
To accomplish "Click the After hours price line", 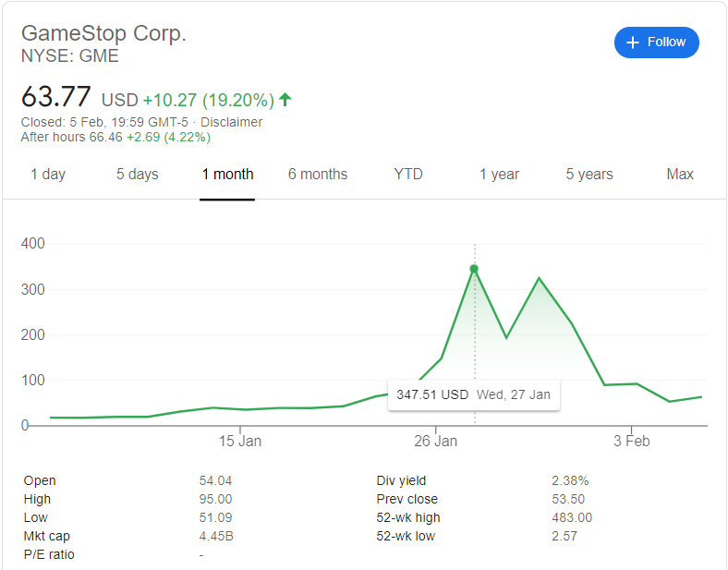I will [x=115, y=138].
